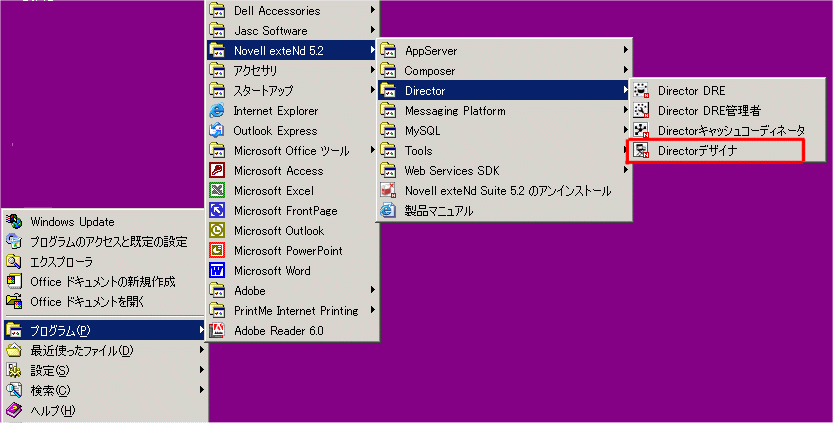This screenshot has width=833, height=423.
Task: Click the Outlook Express label
Action: pos(275,131)
